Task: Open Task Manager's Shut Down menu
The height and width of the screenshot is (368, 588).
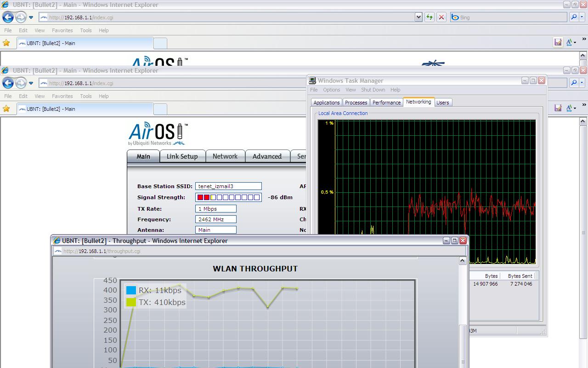Action: (x=373, y=90)
